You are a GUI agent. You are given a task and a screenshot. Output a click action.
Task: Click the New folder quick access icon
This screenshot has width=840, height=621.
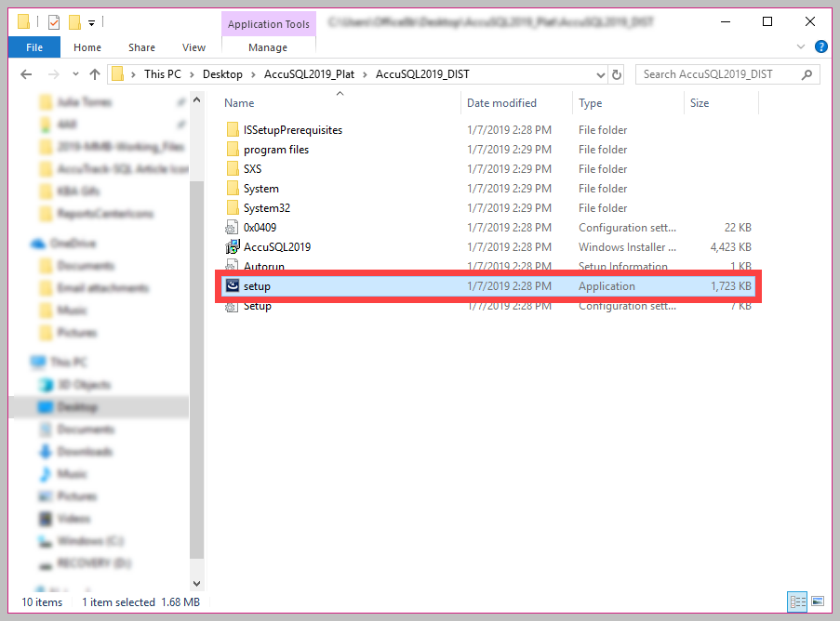[75, 22]
